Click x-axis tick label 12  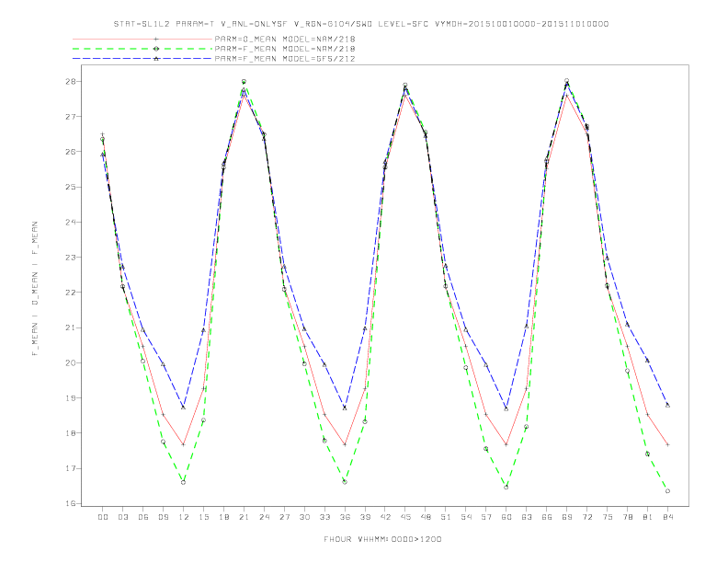[x=184, y=517]
